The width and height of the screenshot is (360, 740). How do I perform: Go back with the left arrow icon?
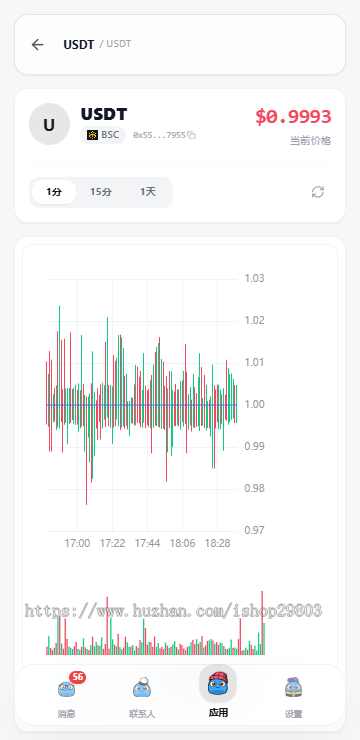tap(37, 44)
